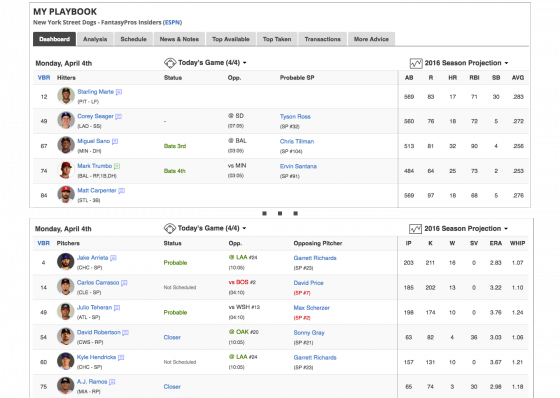This screenshot has width=560, height=398.
Task: Open Max Scherzer opposing pitcher link
Action: [x=311, y=308]
